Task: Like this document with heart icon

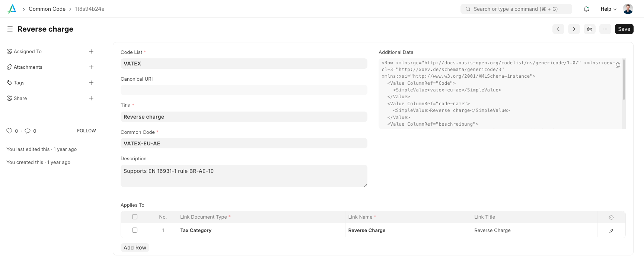Action: 9,131
